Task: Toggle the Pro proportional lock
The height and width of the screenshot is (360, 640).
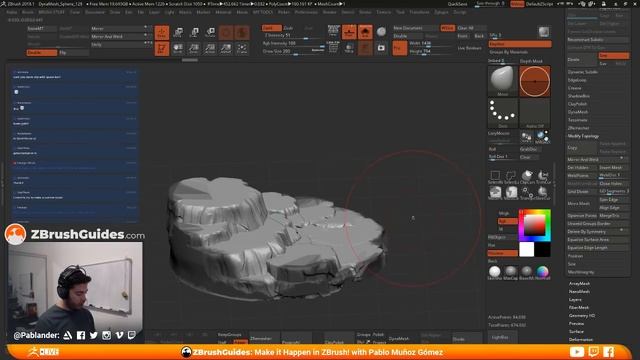Action: pos(400,48)
